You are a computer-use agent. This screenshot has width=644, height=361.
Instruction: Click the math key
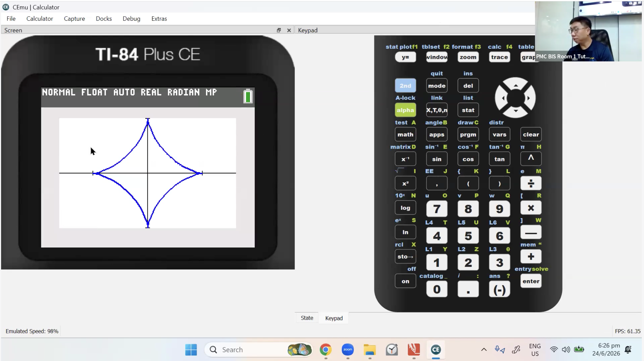click(405, 134)
